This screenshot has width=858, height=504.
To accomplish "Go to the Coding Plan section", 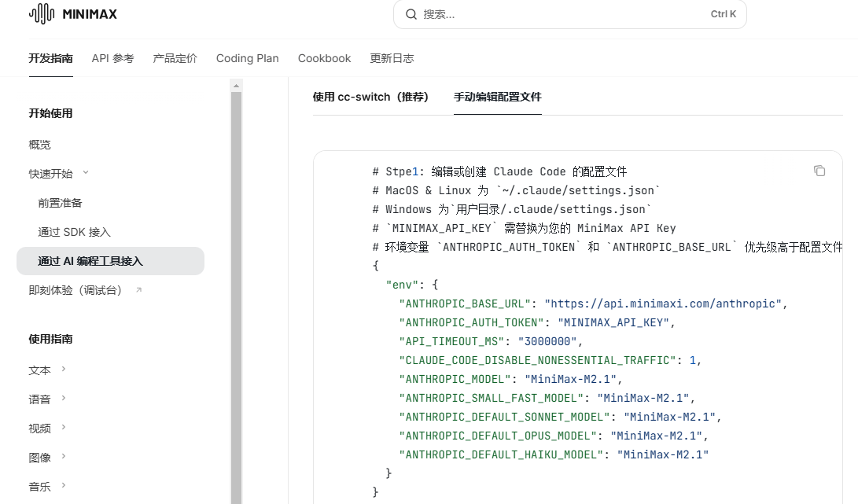I will (247, 58).
